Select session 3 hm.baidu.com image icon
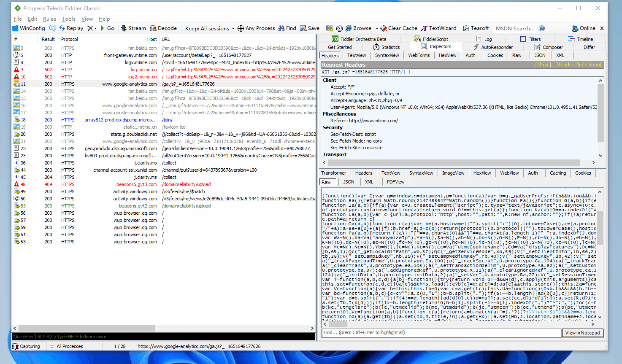 [16, 48]
